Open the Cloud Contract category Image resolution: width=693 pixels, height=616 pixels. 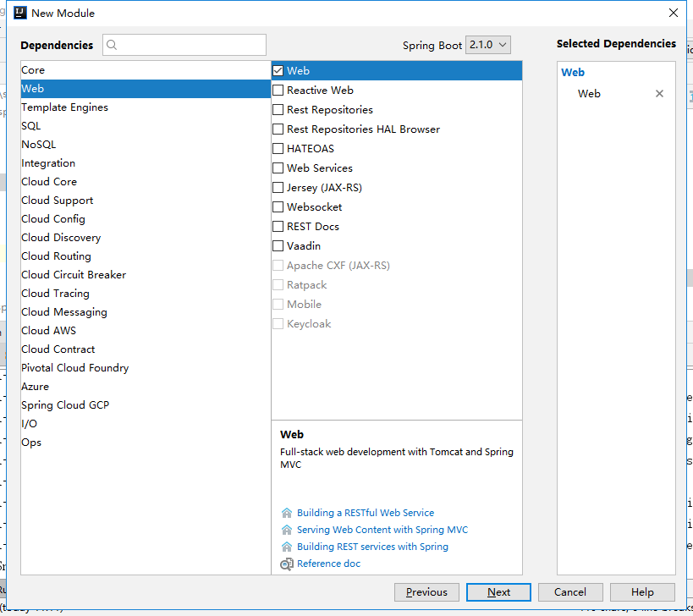[x=146, y=349]
